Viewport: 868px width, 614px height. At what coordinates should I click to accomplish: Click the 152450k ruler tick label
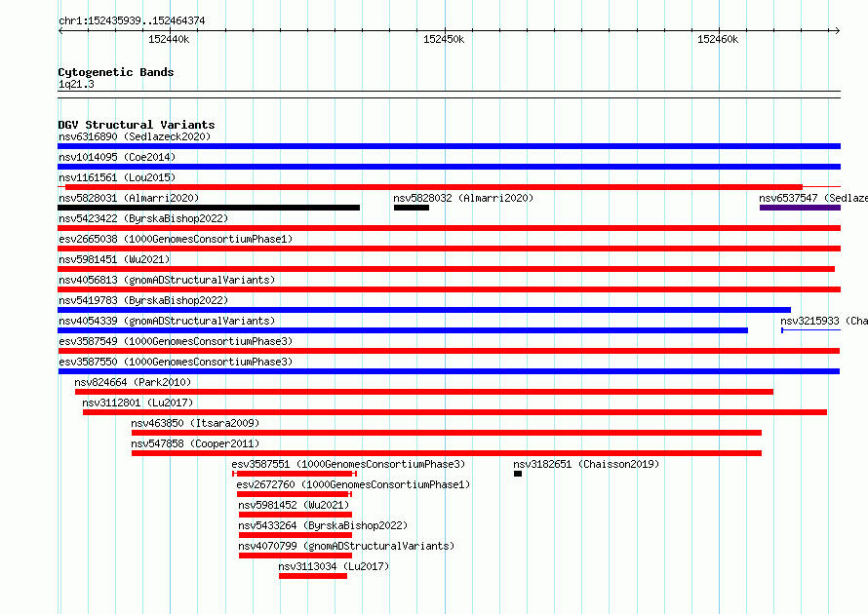coord(444,39)
